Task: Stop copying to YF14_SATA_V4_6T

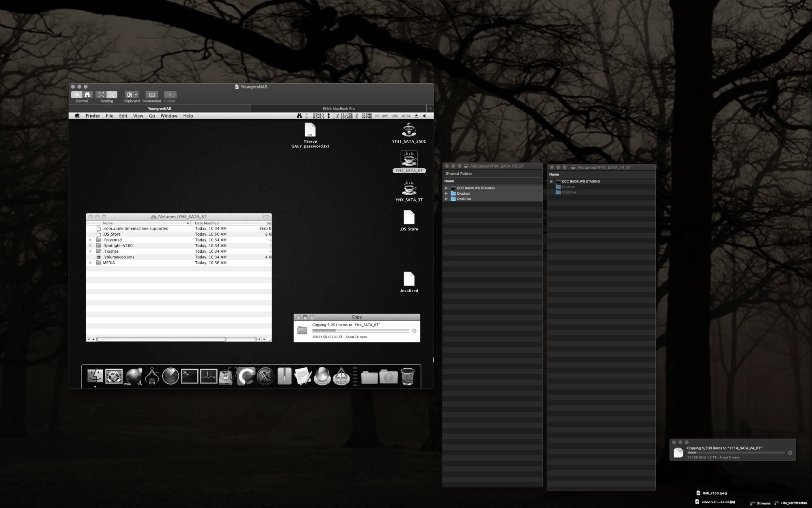Action: (x=790, y=453)
